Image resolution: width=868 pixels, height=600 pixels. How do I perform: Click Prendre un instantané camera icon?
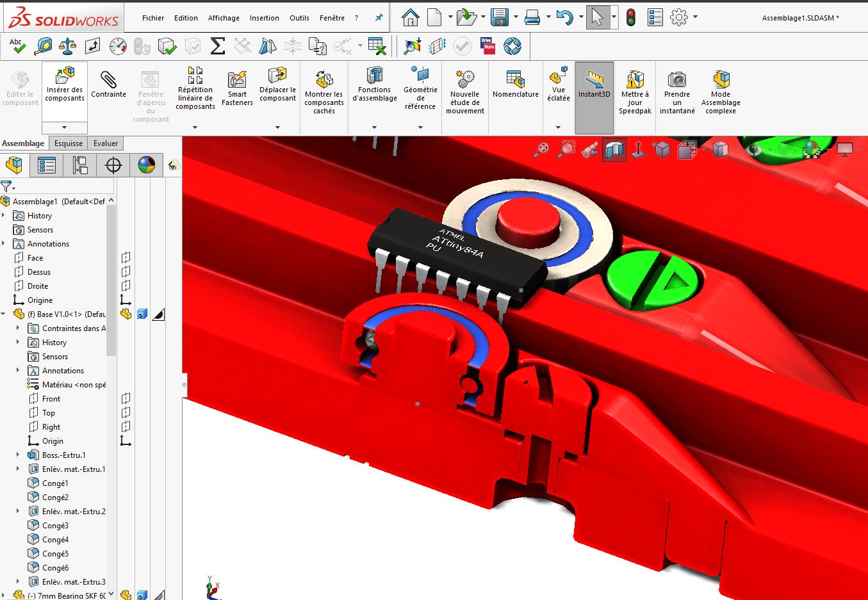click(x=677, y=92)
